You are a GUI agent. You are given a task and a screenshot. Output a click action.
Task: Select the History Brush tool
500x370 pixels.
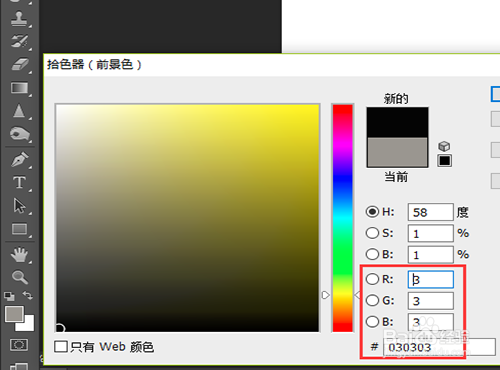(x=19, y=41)
